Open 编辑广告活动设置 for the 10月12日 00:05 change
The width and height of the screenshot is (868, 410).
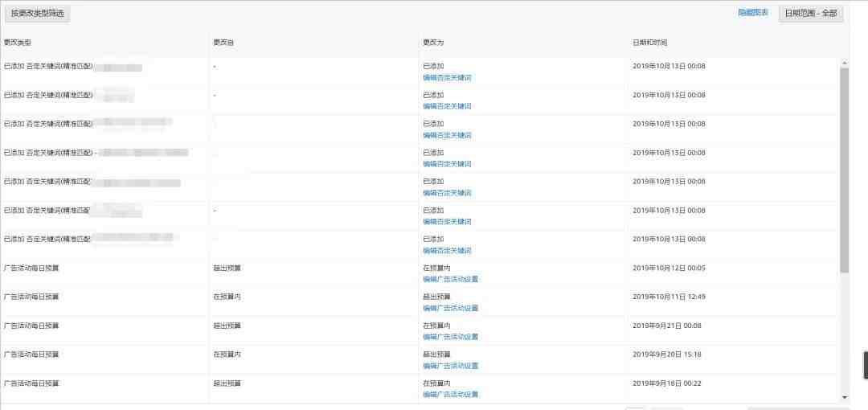coord(450,280)
